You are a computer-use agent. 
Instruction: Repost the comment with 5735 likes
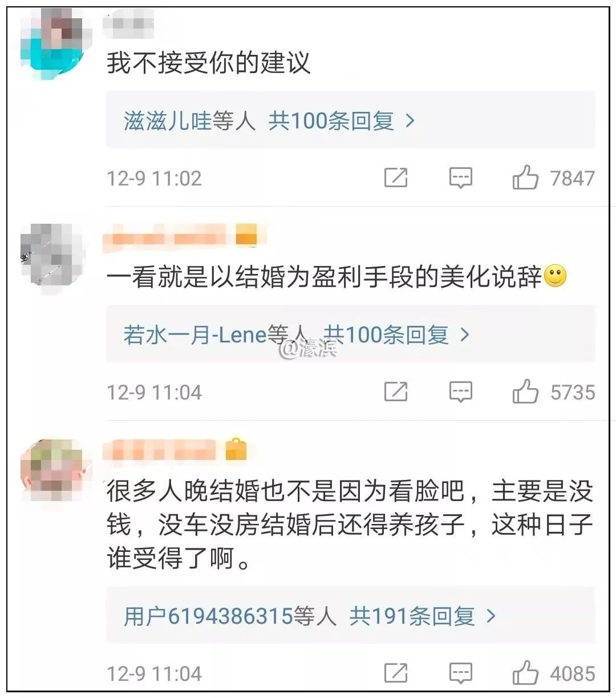click(396, 392)
